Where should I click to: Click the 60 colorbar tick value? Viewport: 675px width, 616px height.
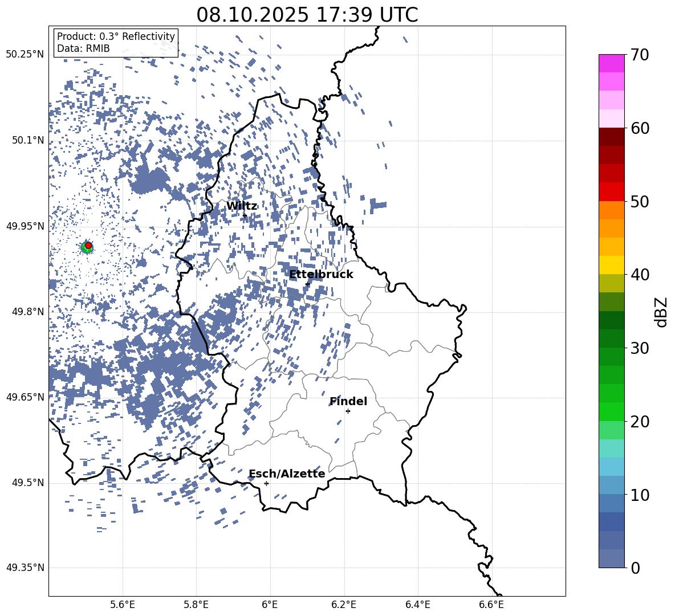tap(640, 128)
